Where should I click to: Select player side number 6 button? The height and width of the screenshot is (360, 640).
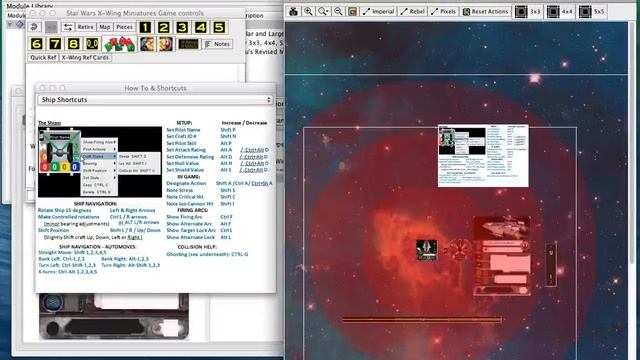tap(36, 44)
